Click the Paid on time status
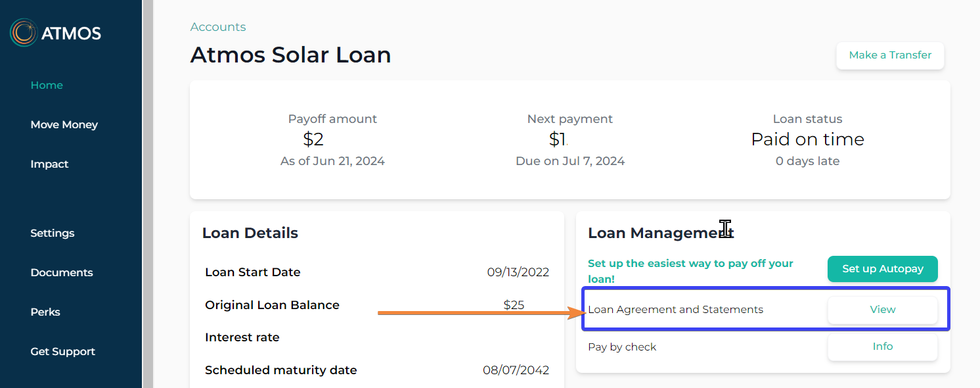The height and width of the screenshot is (388, 980). (x=807, y=139)
